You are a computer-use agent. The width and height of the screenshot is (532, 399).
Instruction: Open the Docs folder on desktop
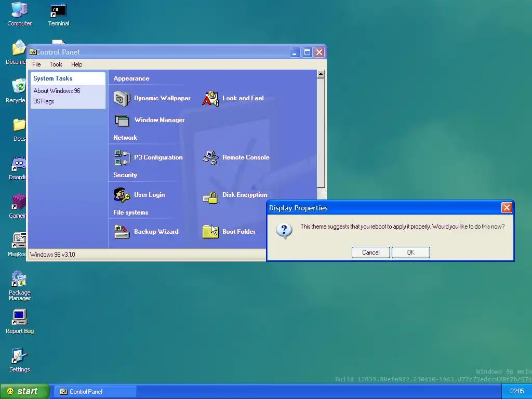pyautogui.click(x=19, y=125)
